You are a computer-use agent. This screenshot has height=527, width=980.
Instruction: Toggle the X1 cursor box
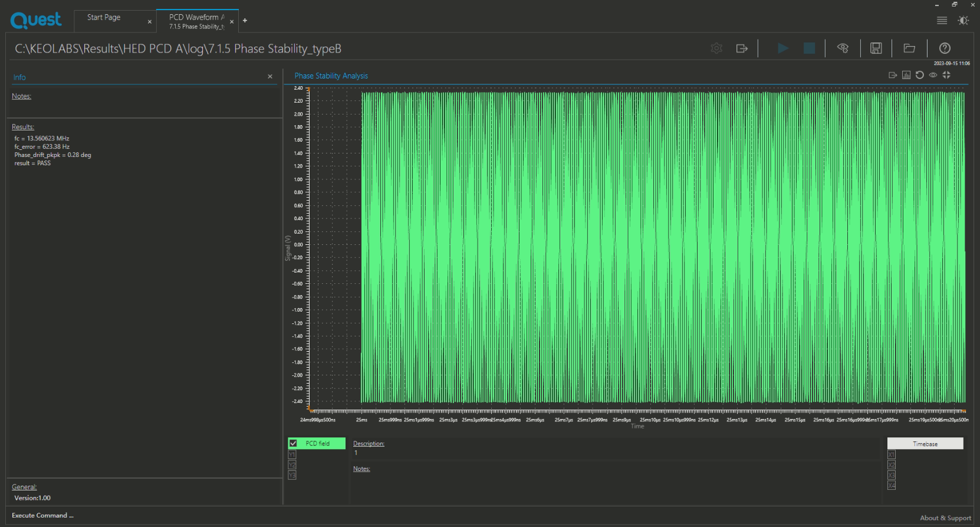(891, 454)
